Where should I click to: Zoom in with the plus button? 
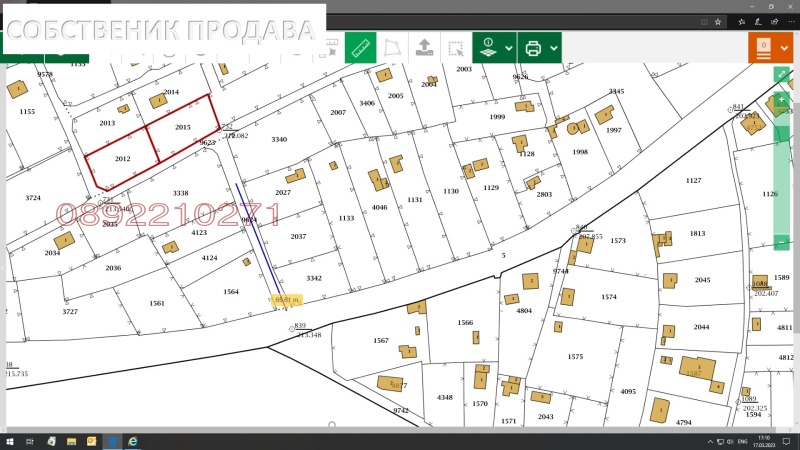point(782,99)
